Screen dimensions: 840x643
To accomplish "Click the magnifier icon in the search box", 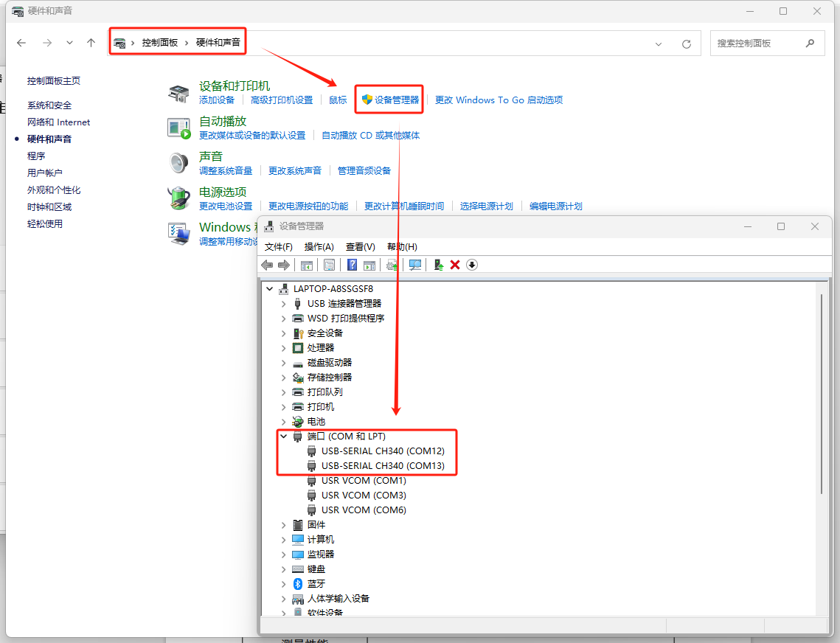I will pyautogui.click(x=810, y=43).
